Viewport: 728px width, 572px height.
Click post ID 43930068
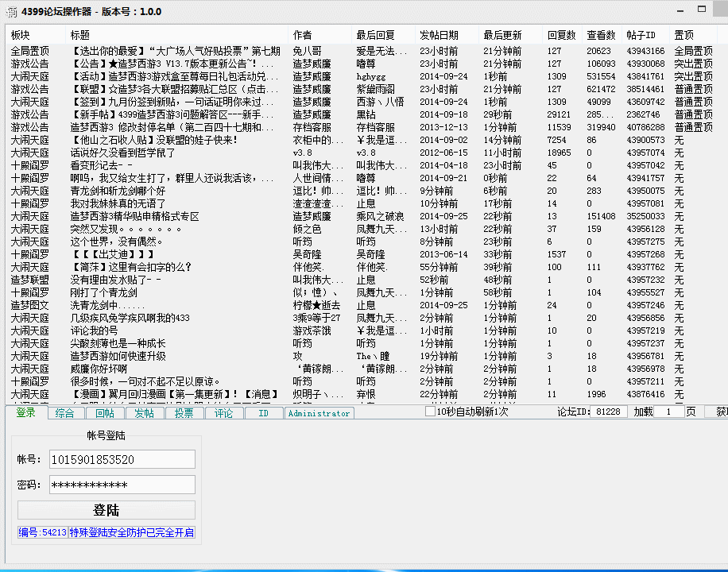645,64
